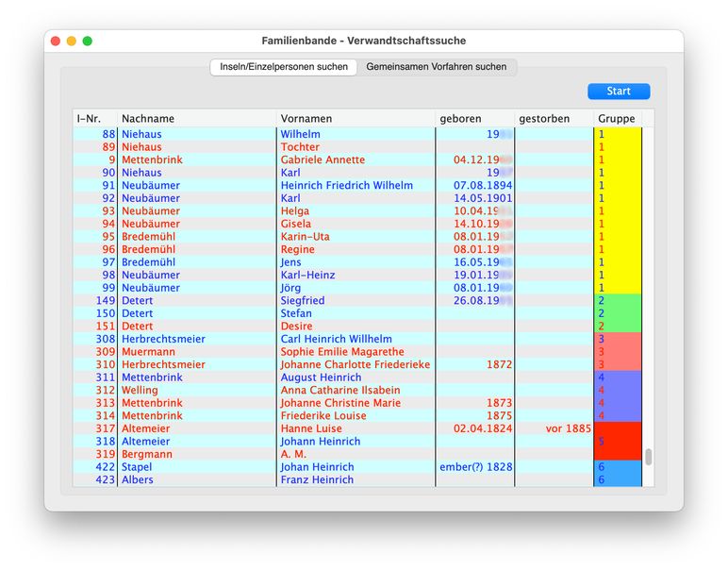Click yellow group 1 cell for Jörg
This screenshot has height=570, width=728.
(618, 288)
